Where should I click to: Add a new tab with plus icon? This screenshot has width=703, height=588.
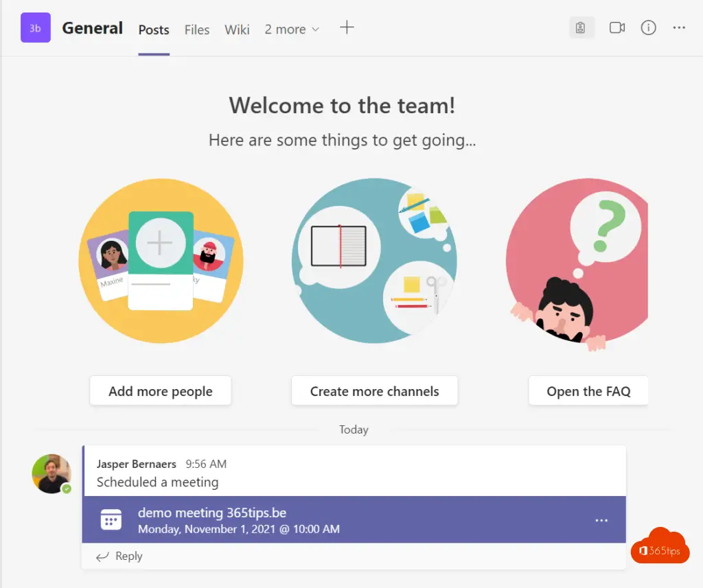[347, 28]
